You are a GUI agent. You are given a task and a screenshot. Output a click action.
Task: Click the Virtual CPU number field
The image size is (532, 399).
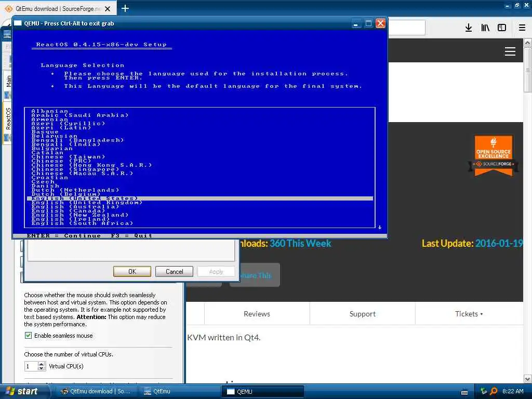[x=31, y=366]
